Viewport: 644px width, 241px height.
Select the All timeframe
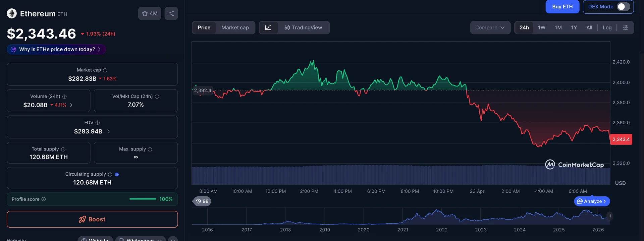pos(589,27)
